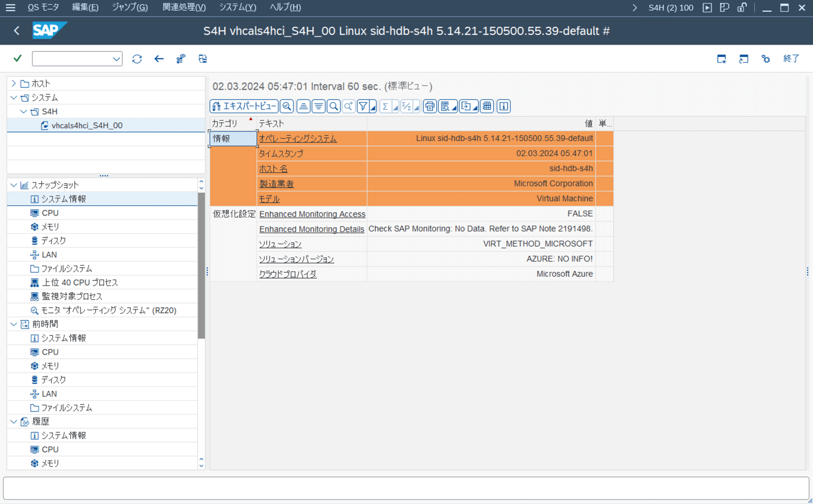Click the left tree's vertical scrollbar thumb
Viewport: 813px width, 504px height.
click(x=201, y=265)
